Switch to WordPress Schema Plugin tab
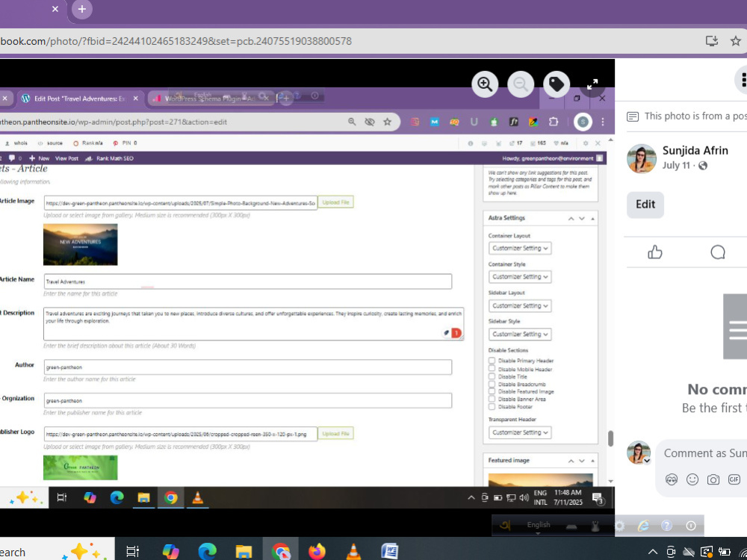 (210, 99)
